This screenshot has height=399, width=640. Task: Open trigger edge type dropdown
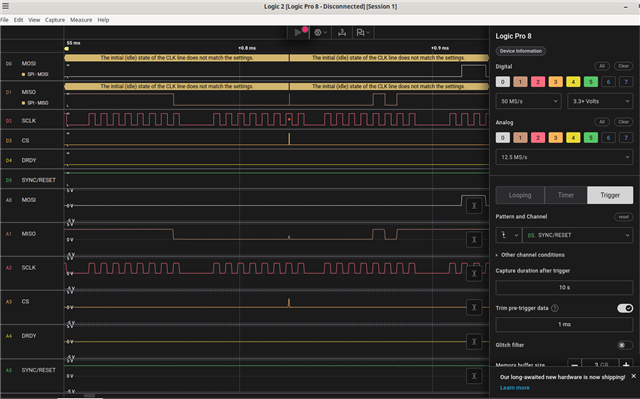pos(509,235)
